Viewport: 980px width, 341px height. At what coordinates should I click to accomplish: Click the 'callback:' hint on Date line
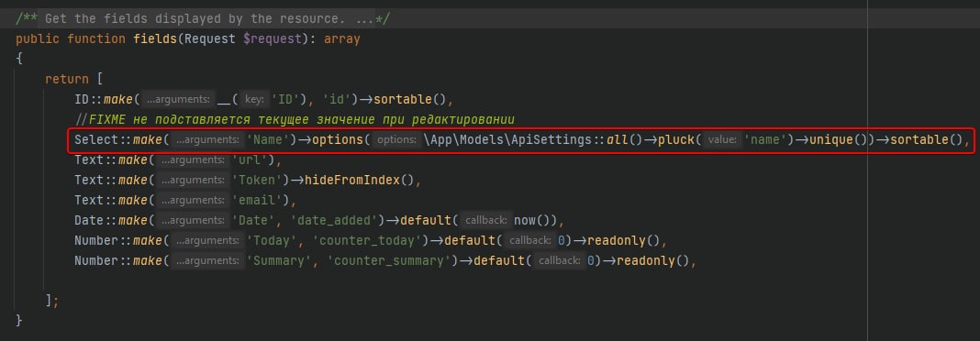click(487, 221)
